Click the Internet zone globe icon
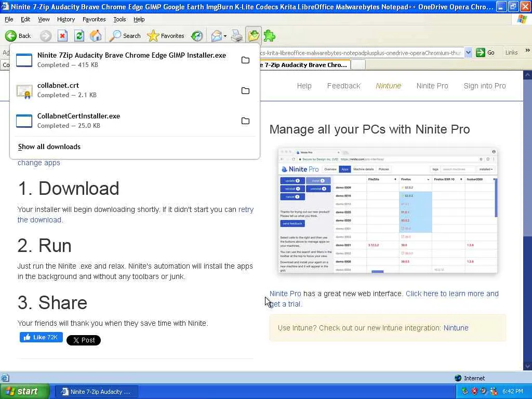Screen dimensions: 532x399 click(x=458, y=378)
